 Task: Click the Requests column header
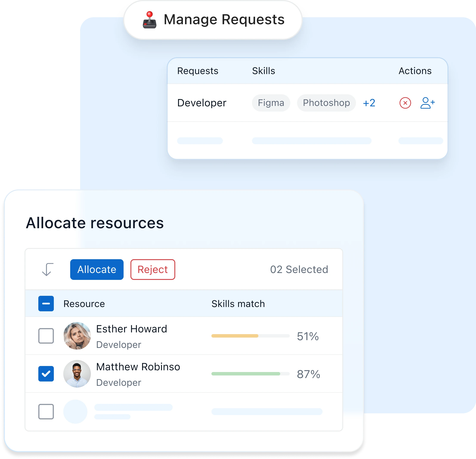point(197,71)
